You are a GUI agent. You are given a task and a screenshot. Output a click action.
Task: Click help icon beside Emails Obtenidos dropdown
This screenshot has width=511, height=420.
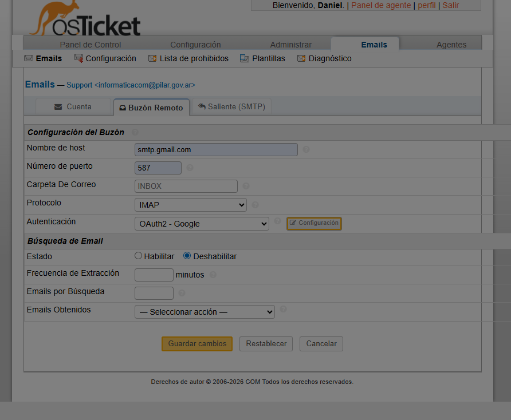pyautogui.click(x=283, y=309)
